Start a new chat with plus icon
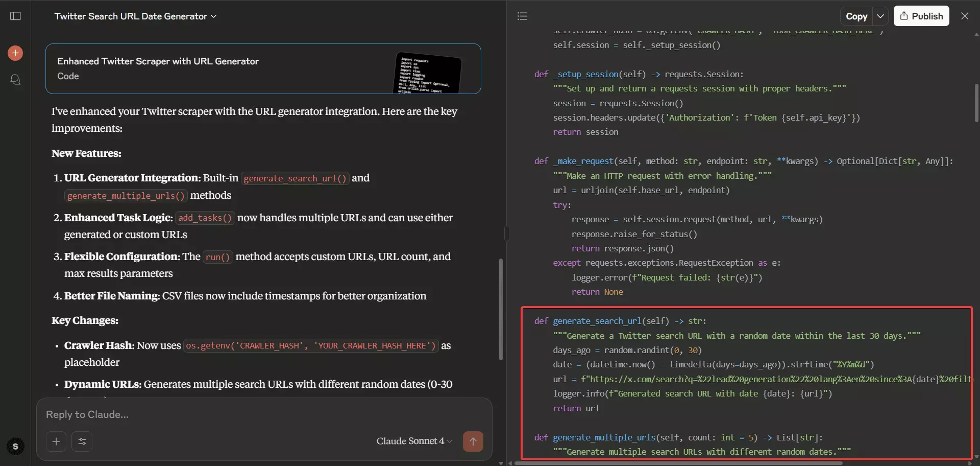The image size is (980, 466). pyautogui.click(x=15, y=53)
